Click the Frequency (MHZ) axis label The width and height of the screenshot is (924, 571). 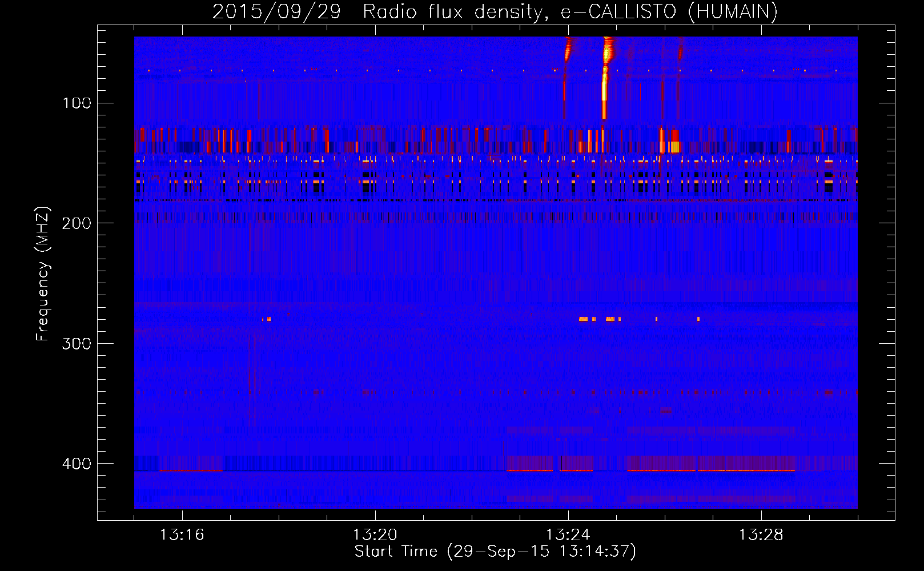coord(43,274)
